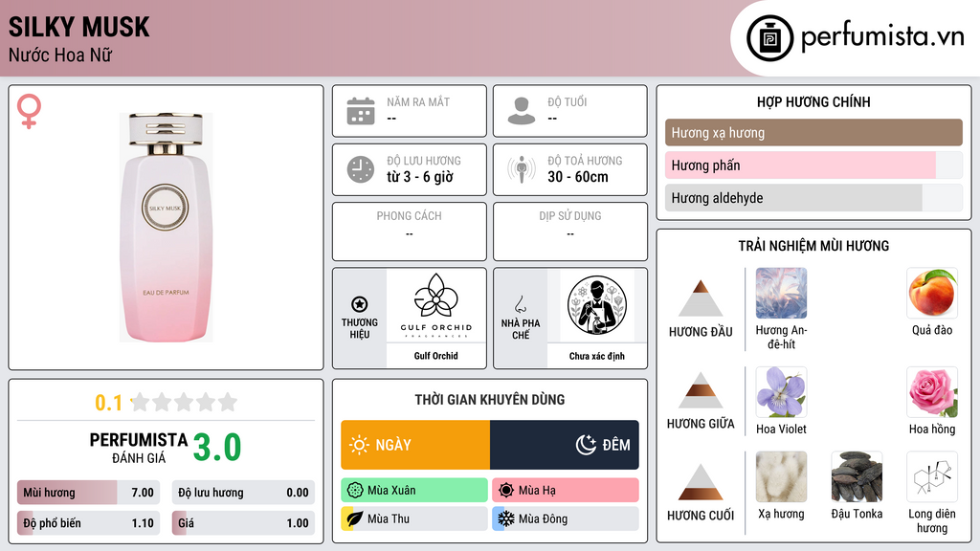This screenshot has height=551, width=980.
Task: Choose the Mùa Xuân season bar
Action: point(414,491)
